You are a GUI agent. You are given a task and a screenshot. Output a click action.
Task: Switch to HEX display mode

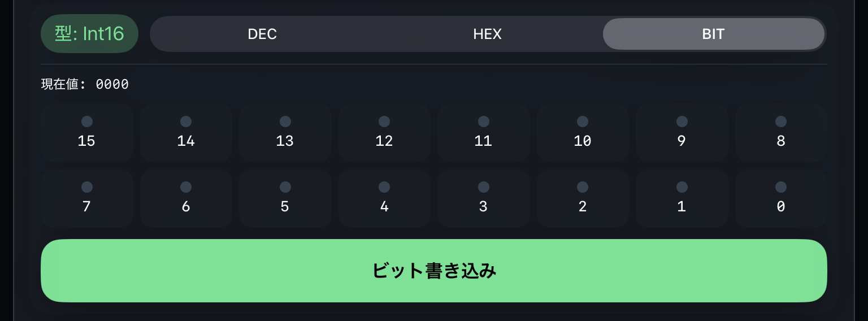(x=488, y=34)
